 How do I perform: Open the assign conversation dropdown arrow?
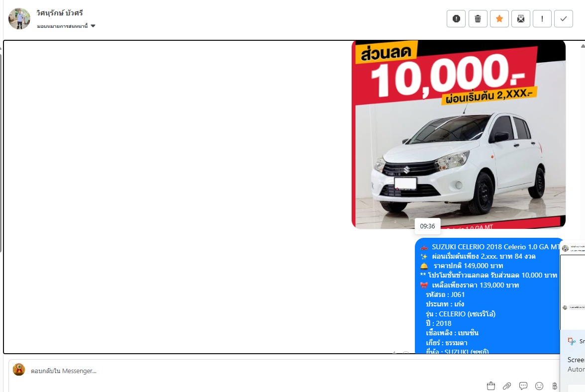pos(93,26)
